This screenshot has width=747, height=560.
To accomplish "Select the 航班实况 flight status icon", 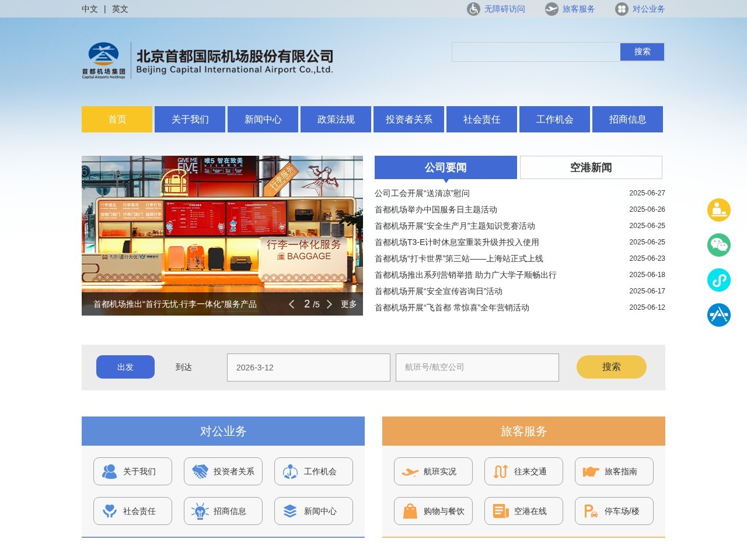I will point(432,471).
